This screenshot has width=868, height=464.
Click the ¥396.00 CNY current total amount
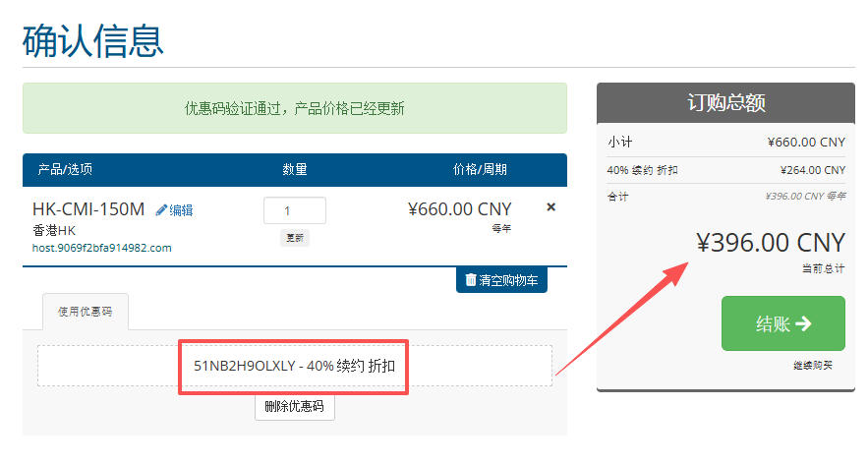[x=771, y=243]
